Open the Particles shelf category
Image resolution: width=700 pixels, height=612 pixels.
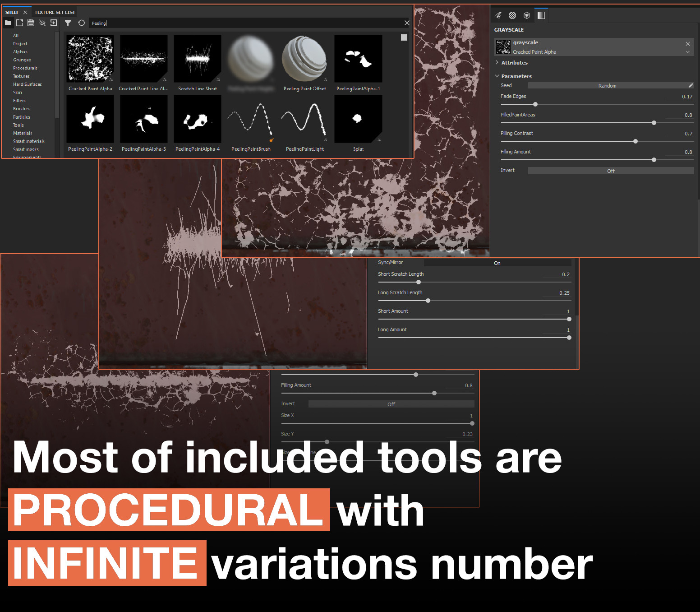click(22, 116)
